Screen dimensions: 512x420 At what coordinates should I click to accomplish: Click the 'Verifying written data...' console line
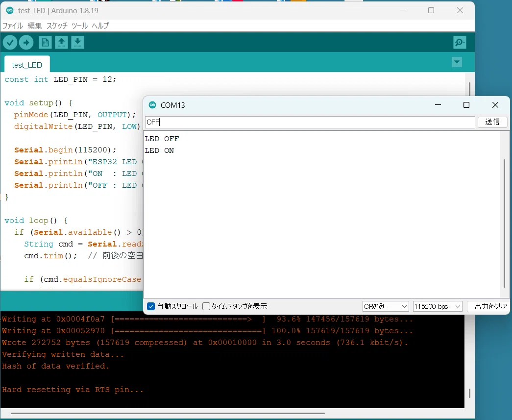[63, 354]
